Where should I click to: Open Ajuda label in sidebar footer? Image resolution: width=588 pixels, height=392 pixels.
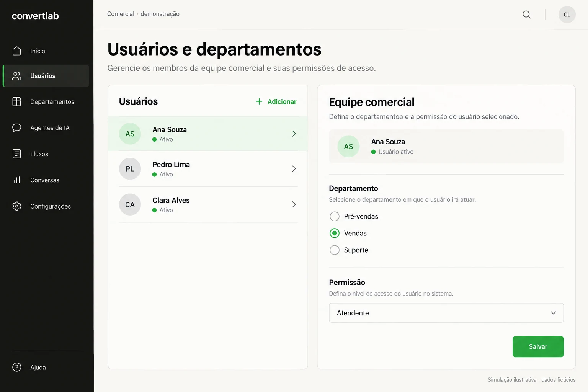click(x=38, y=367)
